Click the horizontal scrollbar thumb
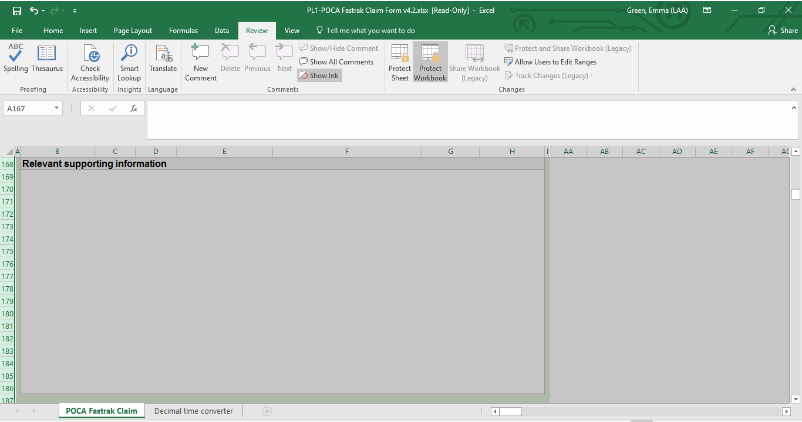The width and height of the screenshot is (802, 422). click(510, 411)
